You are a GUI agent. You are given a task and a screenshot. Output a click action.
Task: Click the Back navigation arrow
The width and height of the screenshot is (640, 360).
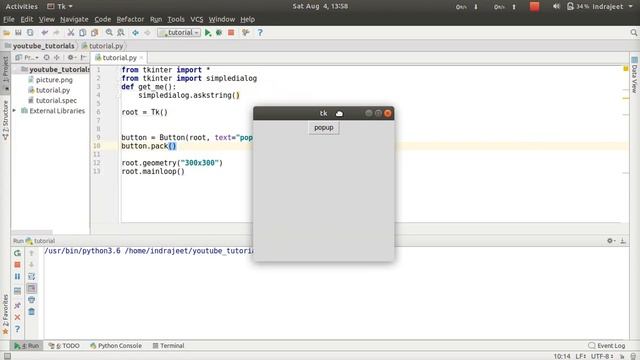tap(136, 33)
